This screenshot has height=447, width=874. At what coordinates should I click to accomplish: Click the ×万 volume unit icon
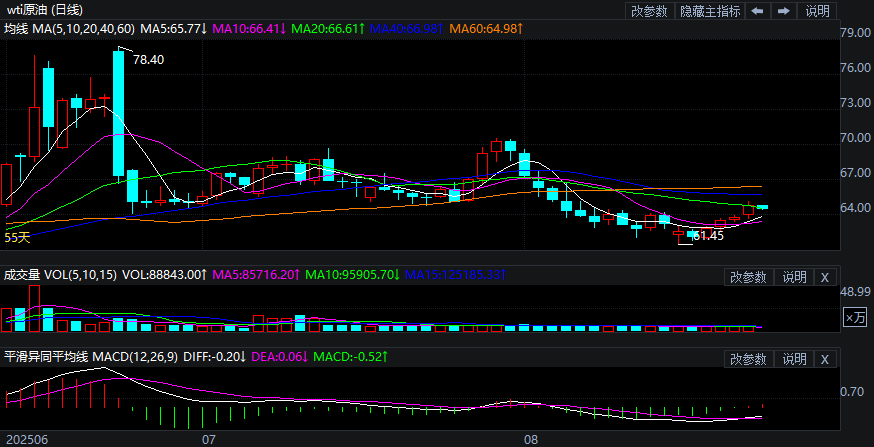(x=855, y=317)
